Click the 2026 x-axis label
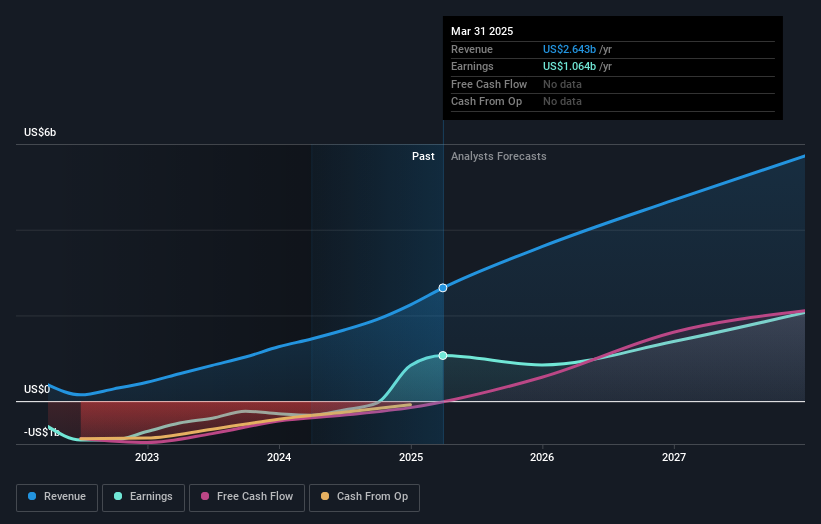This screenshot has height=524, width=821. [x=542, y=458]
